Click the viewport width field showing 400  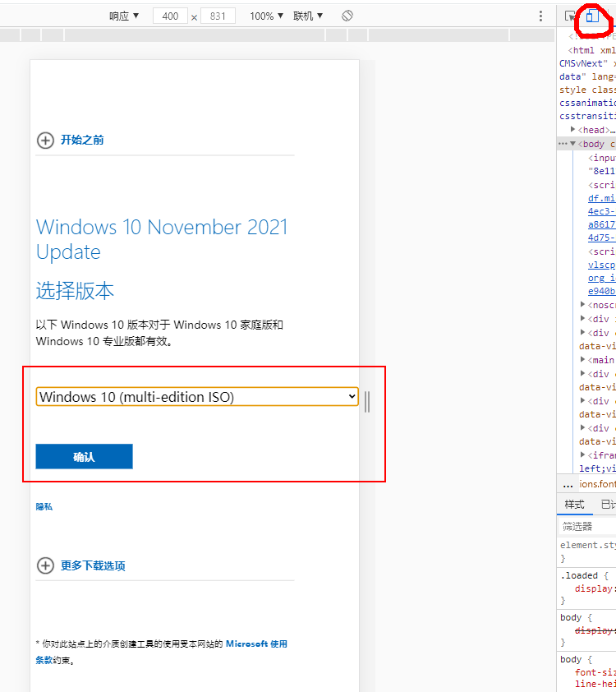170,16
